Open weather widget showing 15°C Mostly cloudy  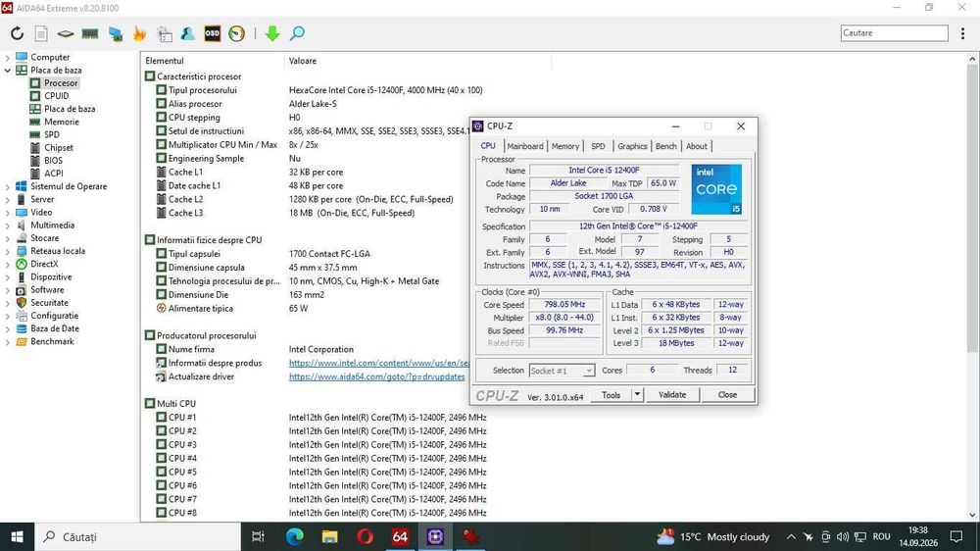(713, 536)
